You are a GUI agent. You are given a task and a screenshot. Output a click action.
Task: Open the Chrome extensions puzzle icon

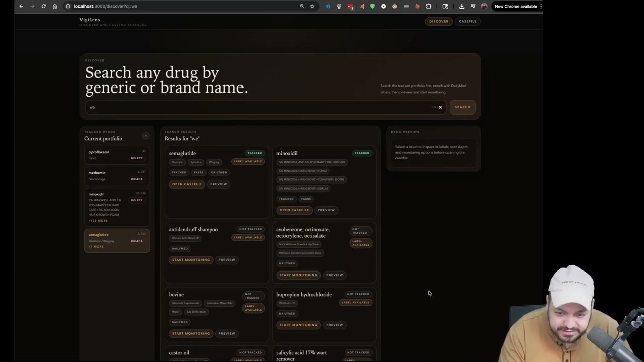coord(429,6)
